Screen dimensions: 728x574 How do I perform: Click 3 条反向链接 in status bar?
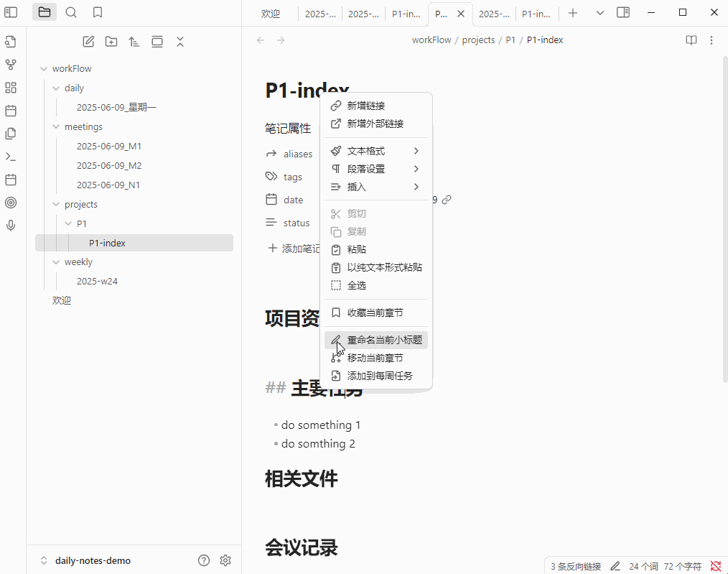tap(576, 567)
